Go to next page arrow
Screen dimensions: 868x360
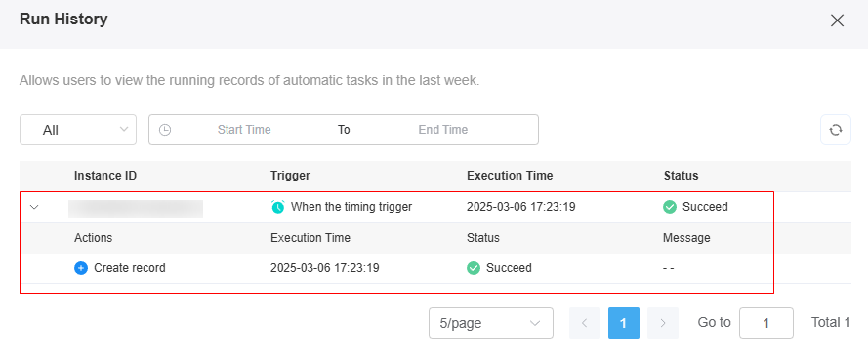tap(663, 323)
